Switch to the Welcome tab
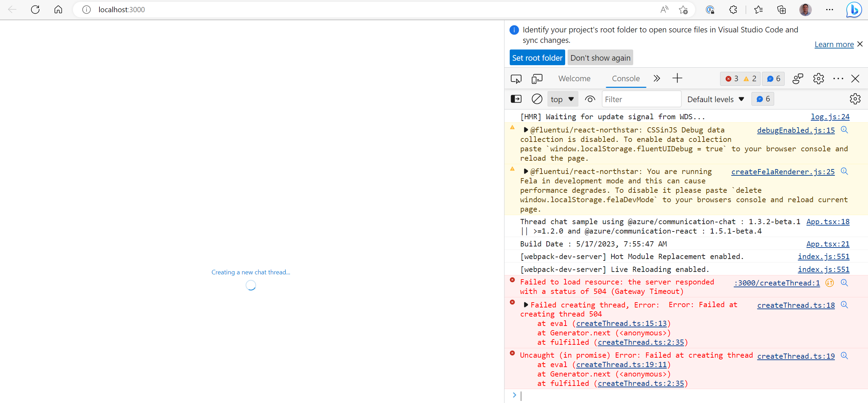 (x=574, y=78)
